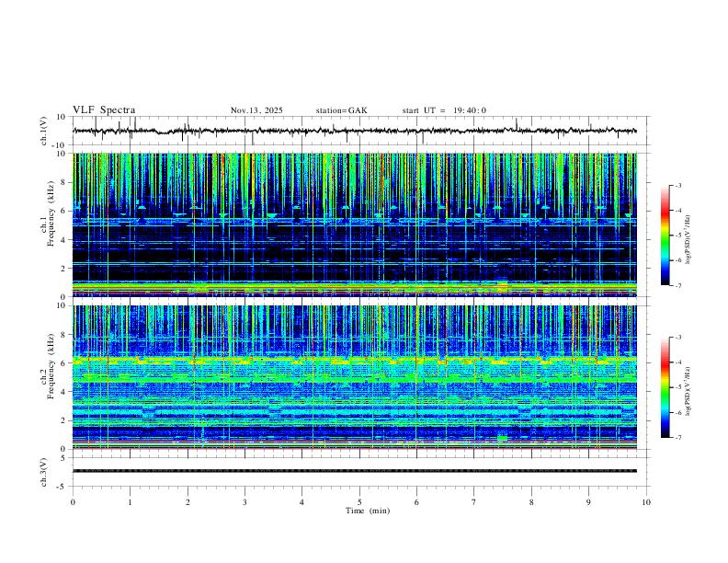This screenshot has height=563, width=728.
Task: Click tick label 10 on time axis
Action: tap(646, 502)
